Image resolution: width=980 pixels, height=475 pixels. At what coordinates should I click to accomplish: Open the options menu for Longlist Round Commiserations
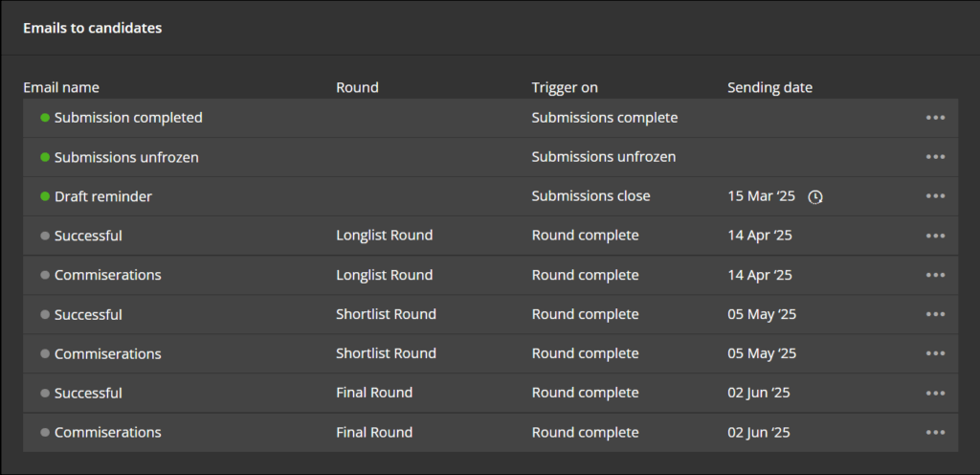(935, 275)
